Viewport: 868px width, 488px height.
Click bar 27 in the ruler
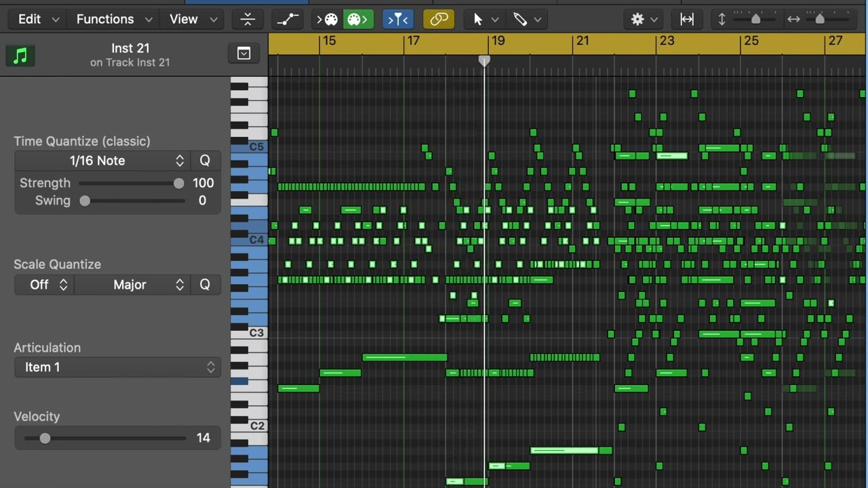(x=835, y=41)
